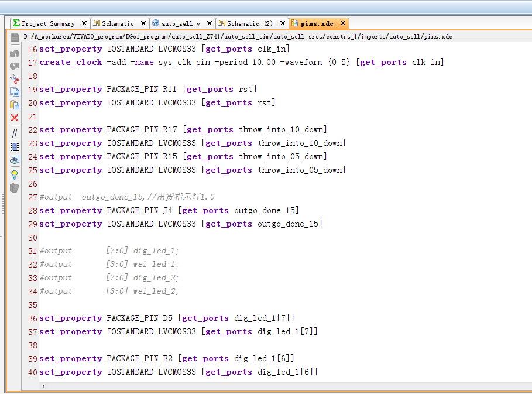Click the Copy icon in editor toolbar
The width and height of the screenshot is (532, 394).
pos(15,92)
